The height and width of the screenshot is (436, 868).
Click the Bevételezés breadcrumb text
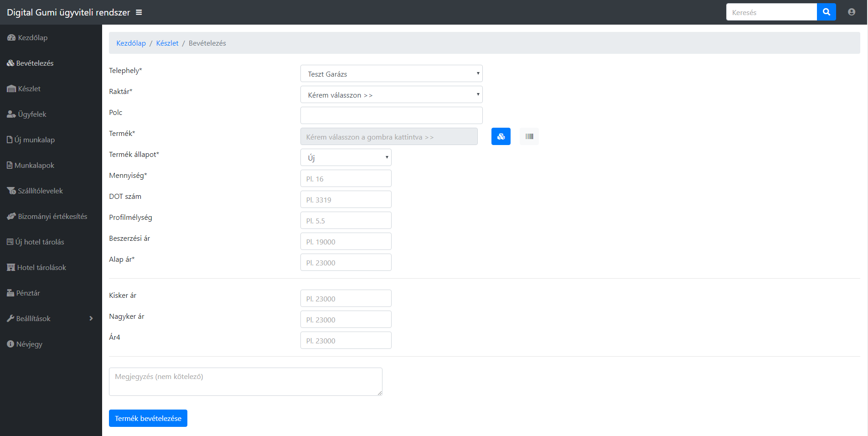click(207, 43)
